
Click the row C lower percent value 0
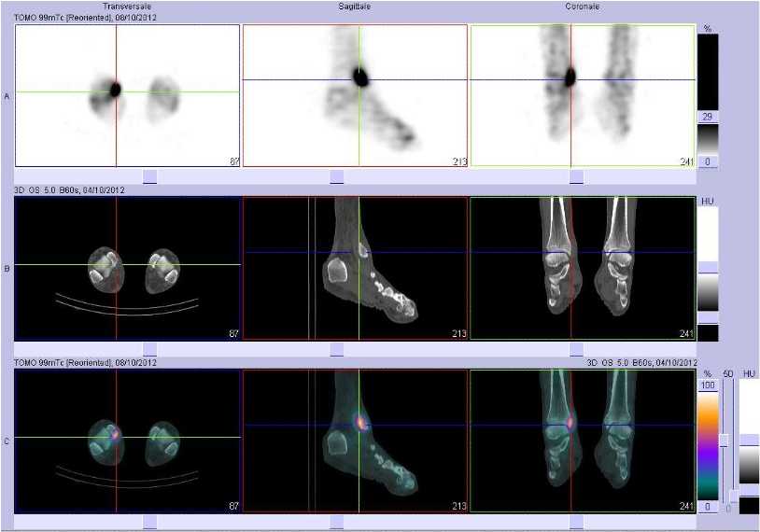[708, 507]
